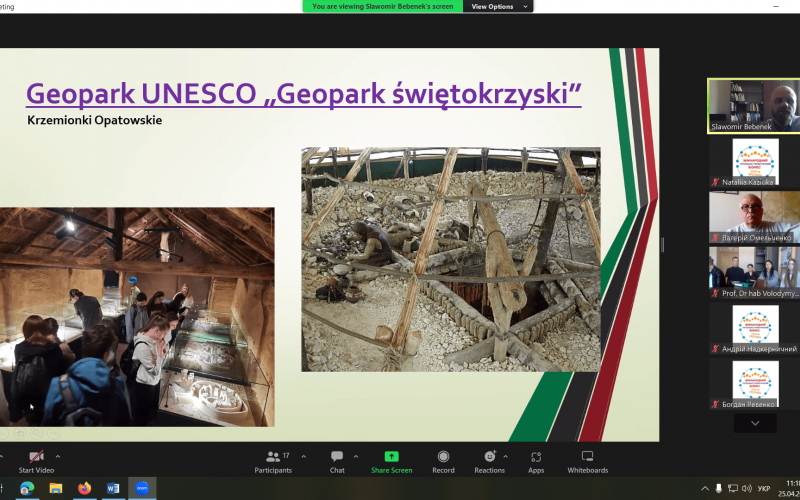
Task: Click the microphone icon in the system tray
Action: point(719,489)
